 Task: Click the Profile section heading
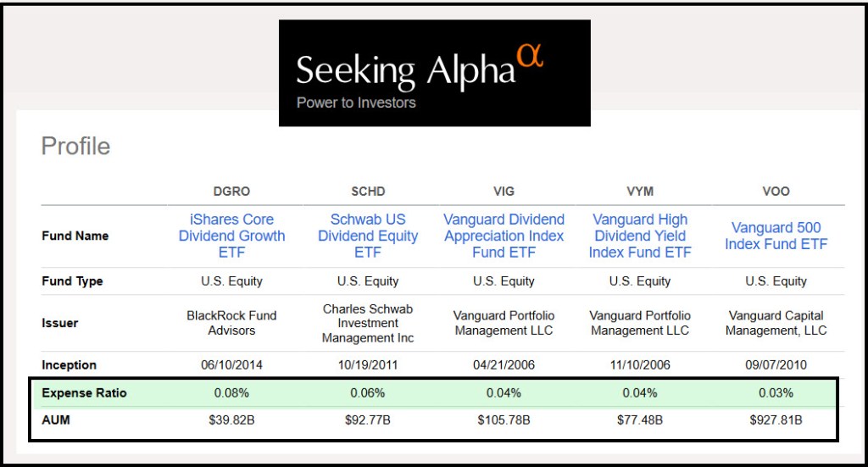click(x=75, y=147)
